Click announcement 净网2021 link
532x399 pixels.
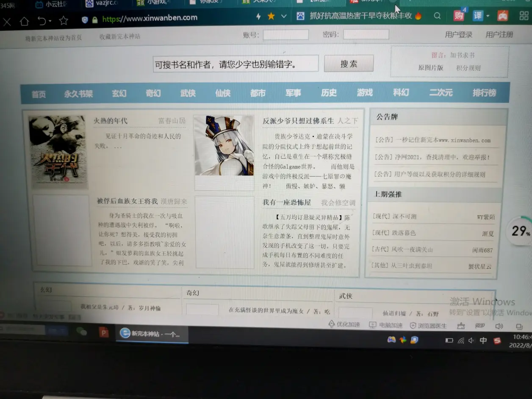point(432,157)
